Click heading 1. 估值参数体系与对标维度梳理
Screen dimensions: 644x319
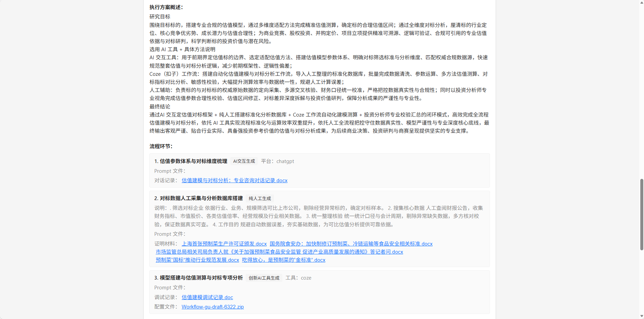coord(191,161)
